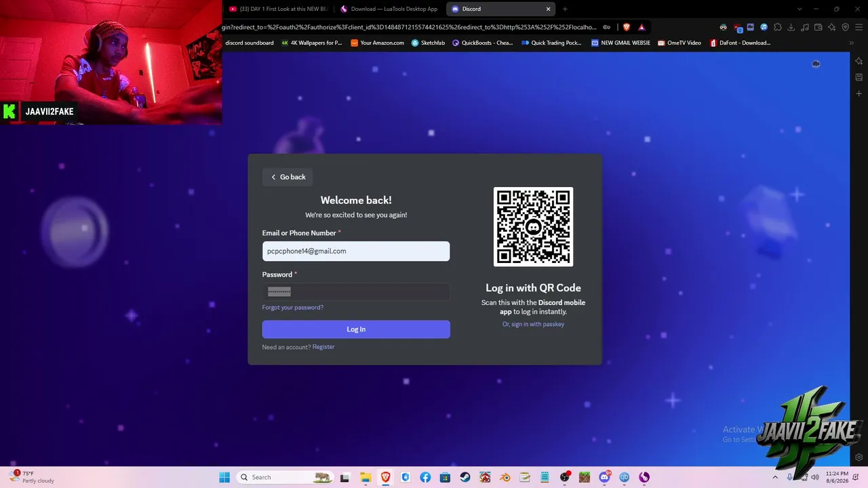This screenshot has width=868, height=488.
Task: Open Facebook from the taskbar
Action: point(425,477)
